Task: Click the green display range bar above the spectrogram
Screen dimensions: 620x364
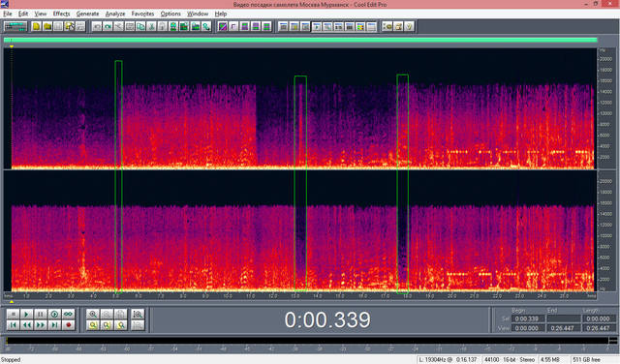Action: 300,40
